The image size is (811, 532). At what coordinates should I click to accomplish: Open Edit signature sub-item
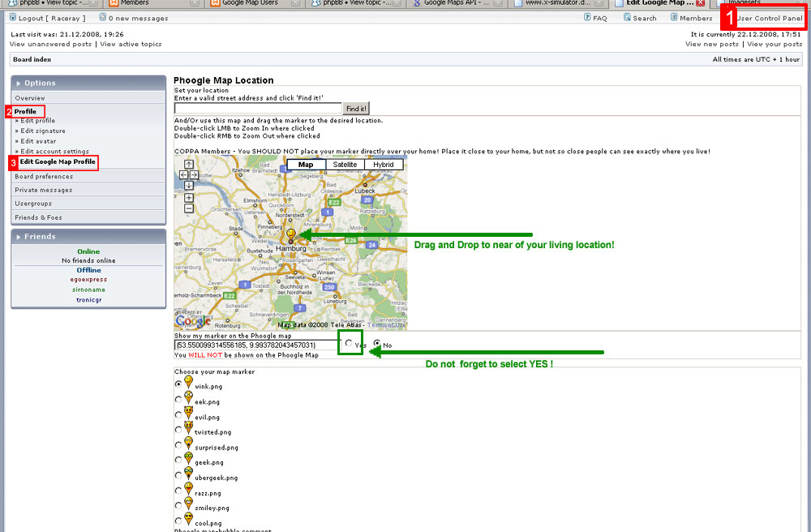[x=43, y=131]
